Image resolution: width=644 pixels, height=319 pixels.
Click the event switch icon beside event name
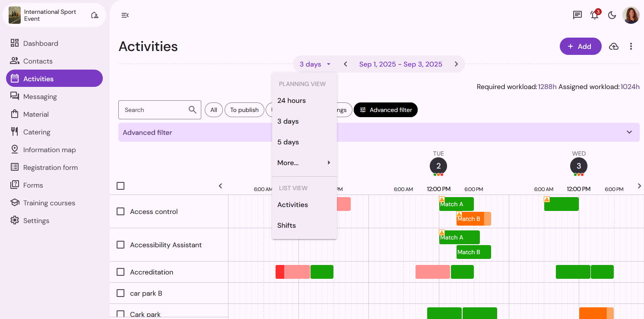(95, 15)
